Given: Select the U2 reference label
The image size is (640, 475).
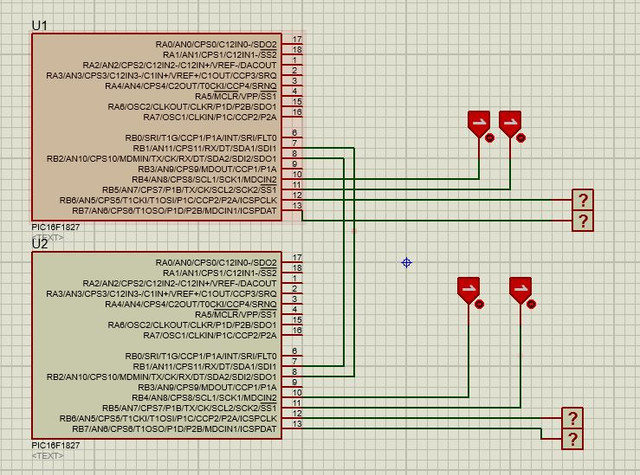Looking at the screenshot, I should click(40, 244).
